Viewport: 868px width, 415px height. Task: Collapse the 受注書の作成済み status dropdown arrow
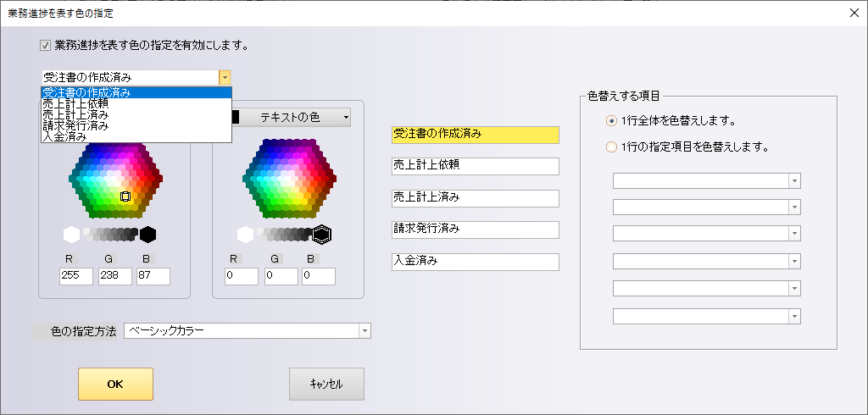tap(224, 77)
